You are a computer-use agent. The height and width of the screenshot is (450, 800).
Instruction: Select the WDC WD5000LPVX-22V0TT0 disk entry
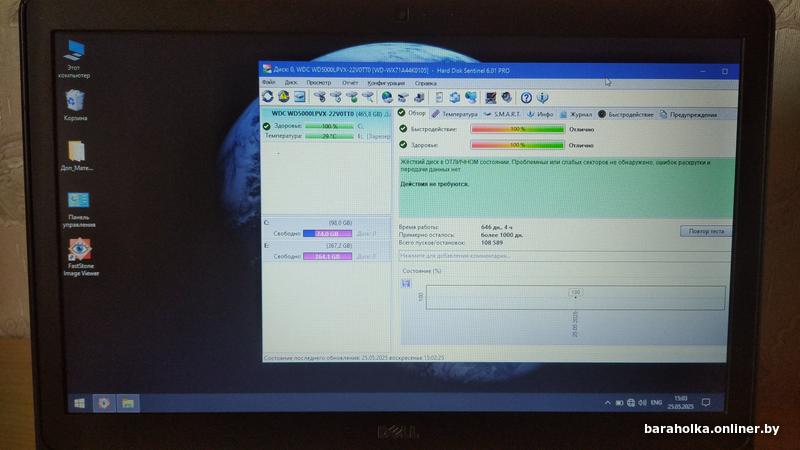(x=327, y=113)
